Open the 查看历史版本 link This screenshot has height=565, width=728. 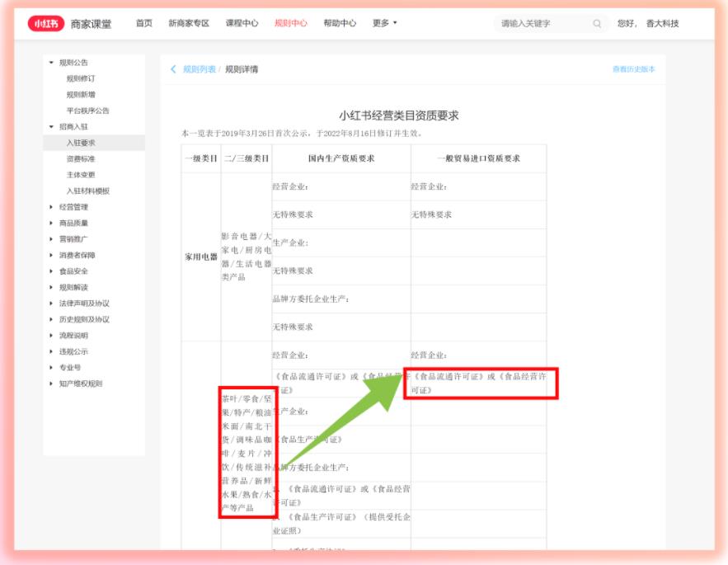click(634, 69)
